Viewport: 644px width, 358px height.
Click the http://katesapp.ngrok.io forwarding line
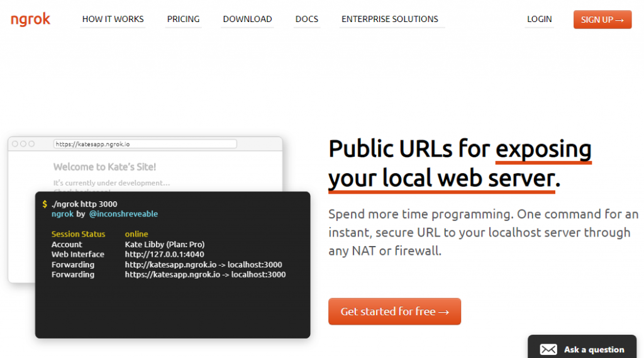click(x=203, y=265)
